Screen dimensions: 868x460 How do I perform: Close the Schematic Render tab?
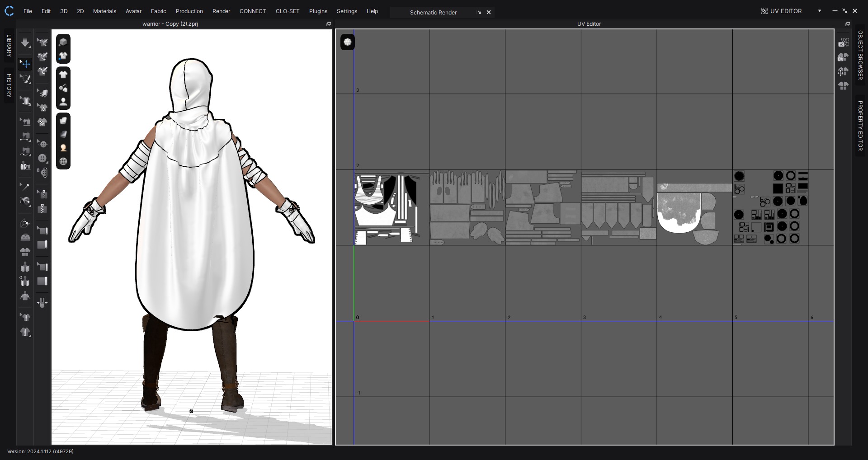point(489,13)
